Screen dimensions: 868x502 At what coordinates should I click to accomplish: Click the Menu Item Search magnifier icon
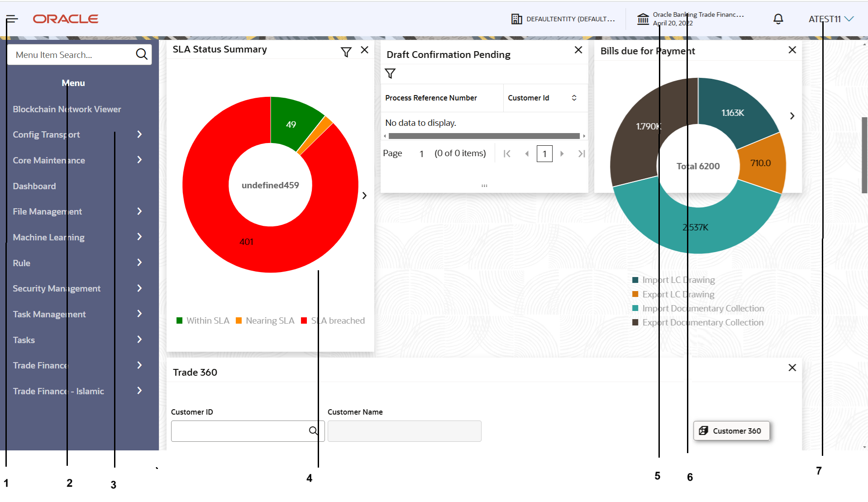142,54
